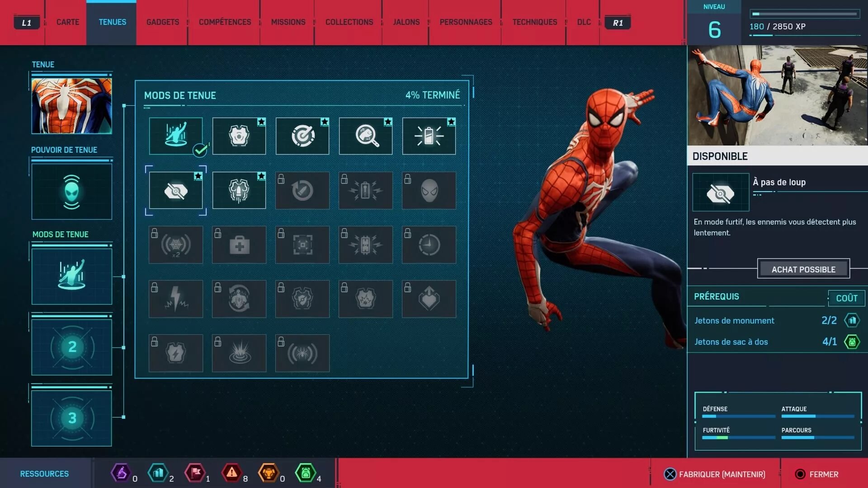
Task: Open suit mod slot 2
Action: (x=71, y=347)
